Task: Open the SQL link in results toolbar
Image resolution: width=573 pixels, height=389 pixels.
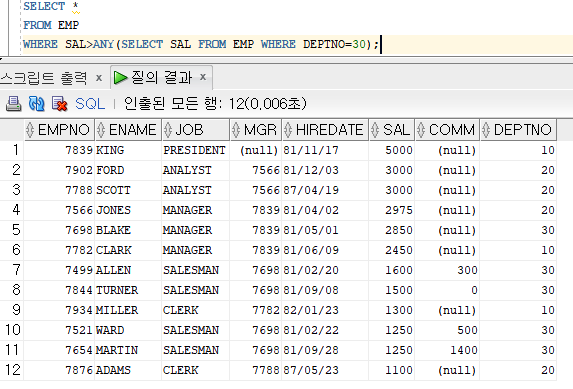Action: [90, 104]
